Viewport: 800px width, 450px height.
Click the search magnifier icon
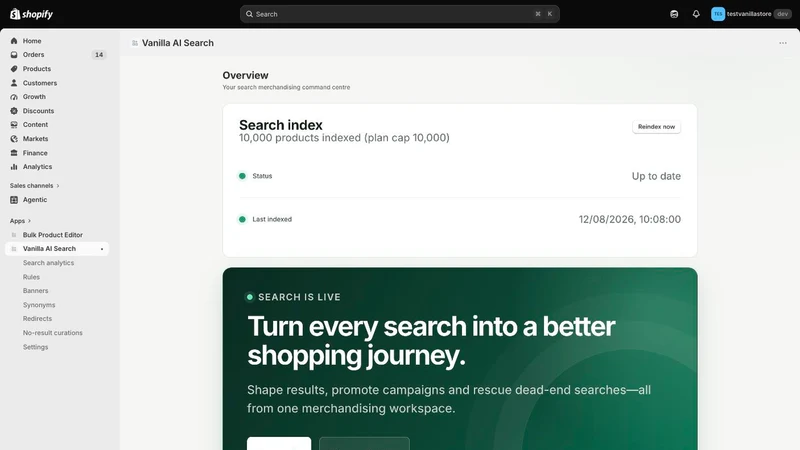(249, 14)
